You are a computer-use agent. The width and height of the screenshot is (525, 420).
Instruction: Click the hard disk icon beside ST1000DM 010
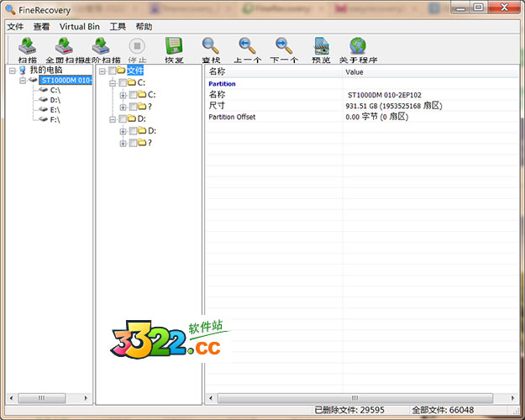(x=33, y=80)
